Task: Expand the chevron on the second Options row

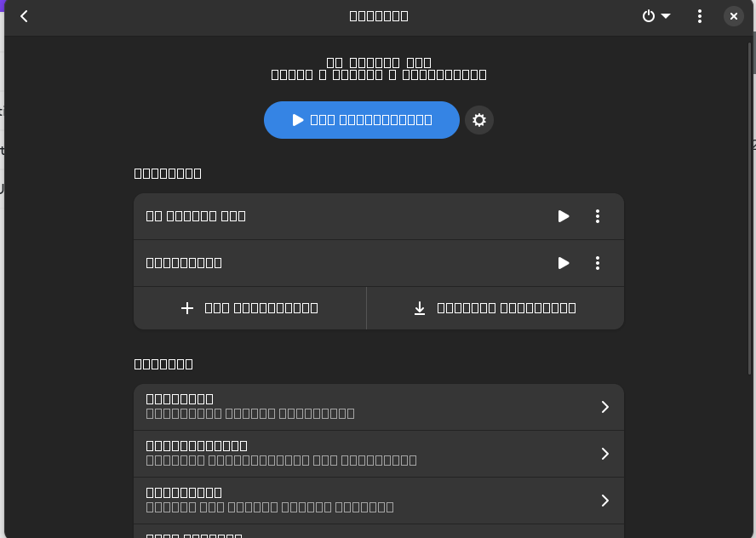Action: [604, 454]
